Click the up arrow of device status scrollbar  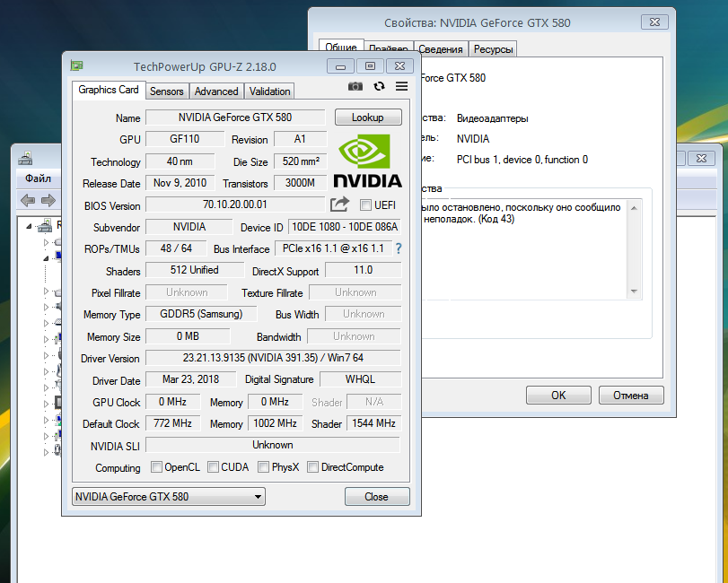click(x=634, y=208)
